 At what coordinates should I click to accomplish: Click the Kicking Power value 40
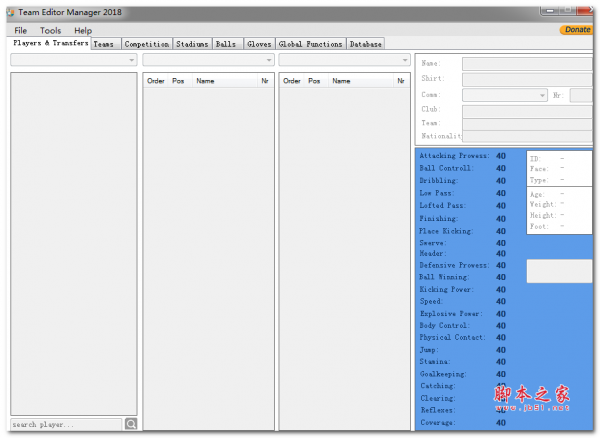pos(501,290)
